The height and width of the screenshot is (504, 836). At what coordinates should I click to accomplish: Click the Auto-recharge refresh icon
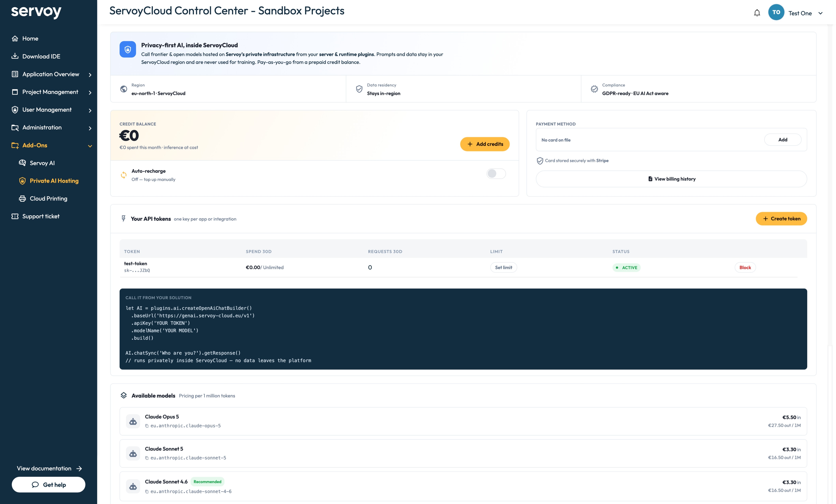click(123, 175)
